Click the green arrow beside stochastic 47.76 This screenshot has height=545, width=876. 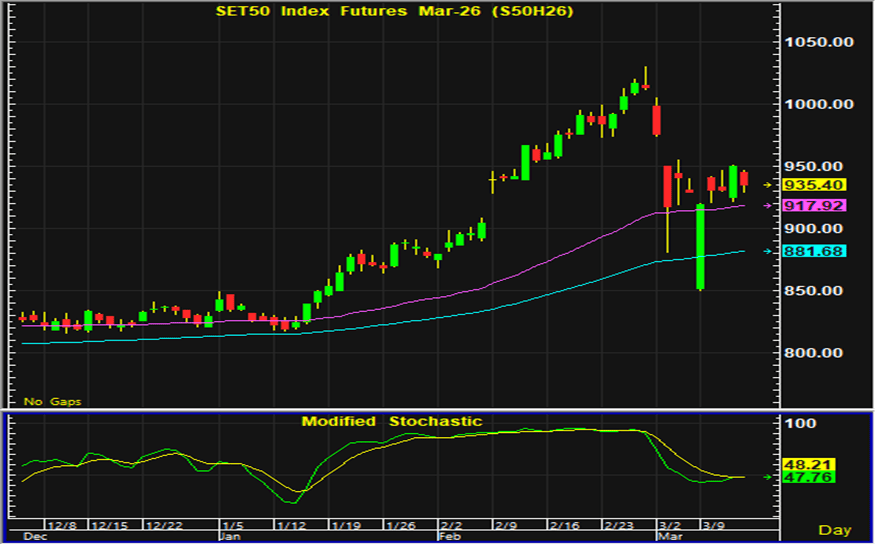point(768,477)
